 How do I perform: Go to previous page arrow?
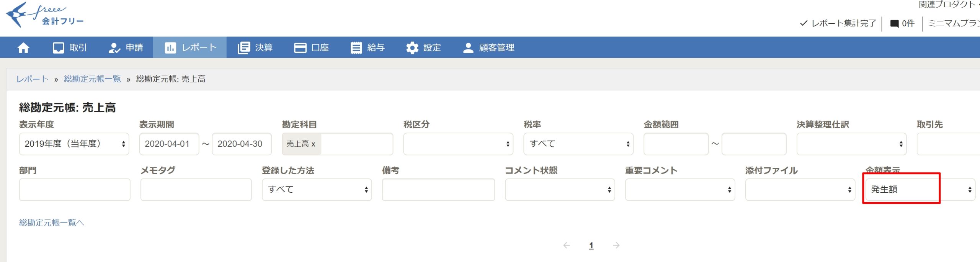click(x=567, y=245)
